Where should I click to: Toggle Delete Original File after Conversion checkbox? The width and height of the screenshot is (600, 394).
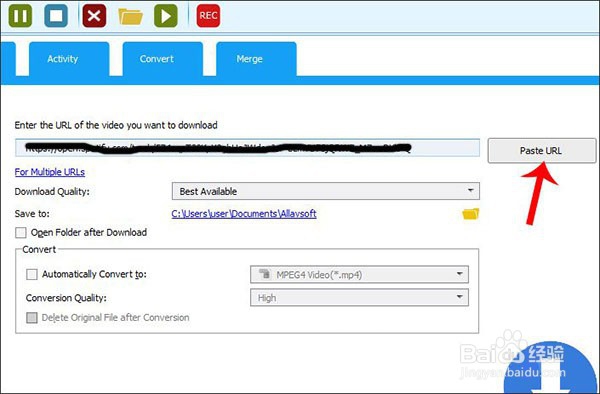click(32, 317)
